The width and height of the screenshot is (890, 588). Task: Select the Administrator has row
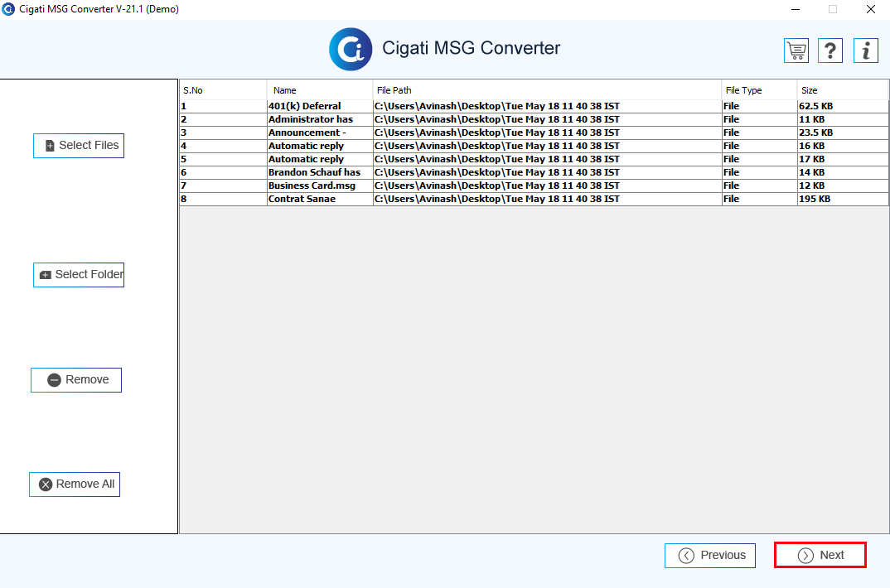pos(534,119)
